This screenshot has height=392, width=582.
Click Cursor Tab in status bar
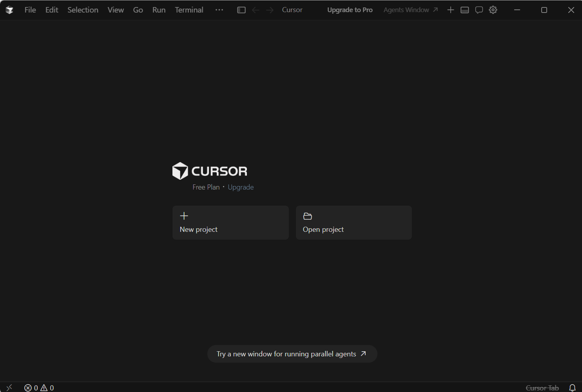coord(542,388)
